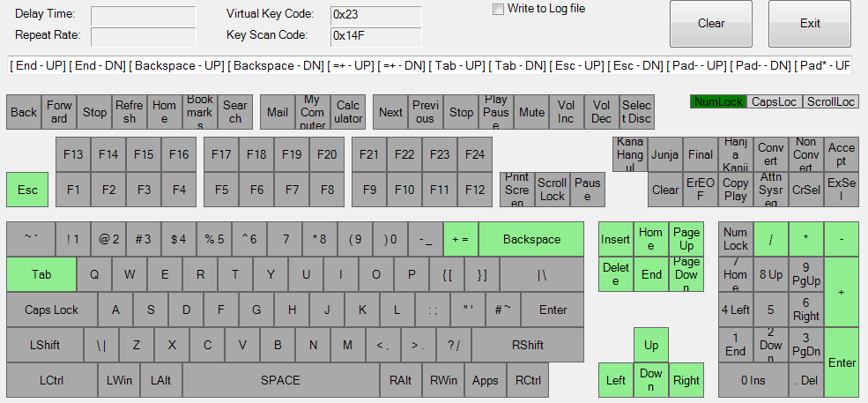Click the Delete key
Viewport: 868px width, 403px height.
(616, 274)
